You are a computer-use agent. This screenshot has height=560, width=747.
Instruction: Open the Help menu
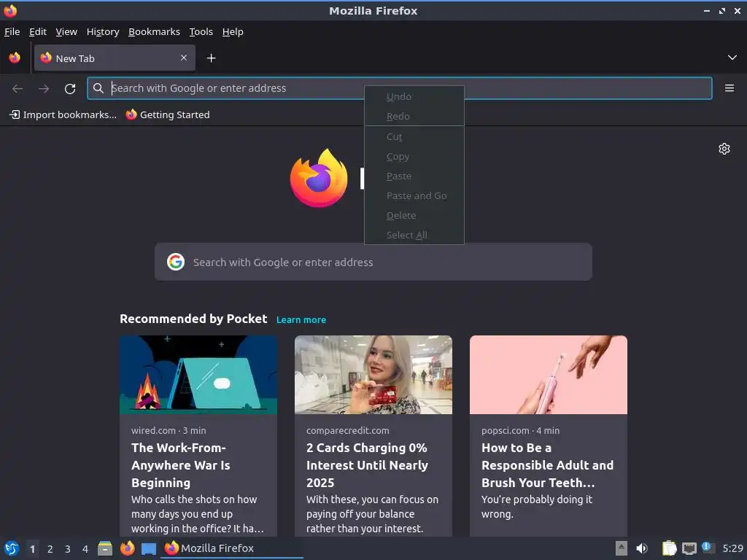[233, 32]
